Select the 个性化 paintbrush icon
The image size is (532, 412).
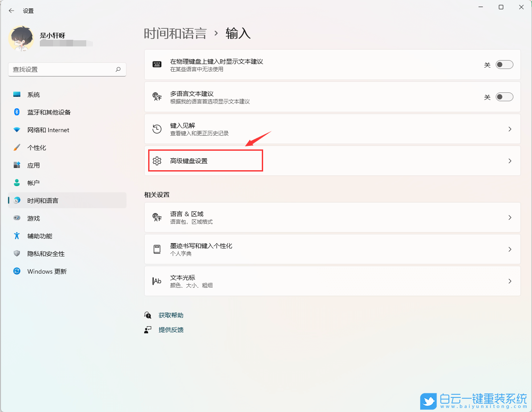tap(17, 147)
